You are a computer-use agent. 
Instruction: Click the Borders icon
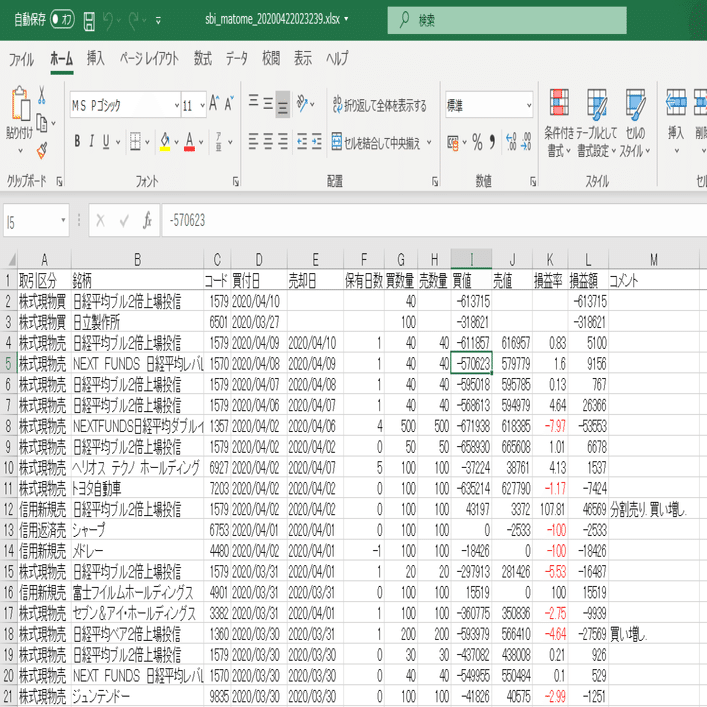[x=135, y=142]
